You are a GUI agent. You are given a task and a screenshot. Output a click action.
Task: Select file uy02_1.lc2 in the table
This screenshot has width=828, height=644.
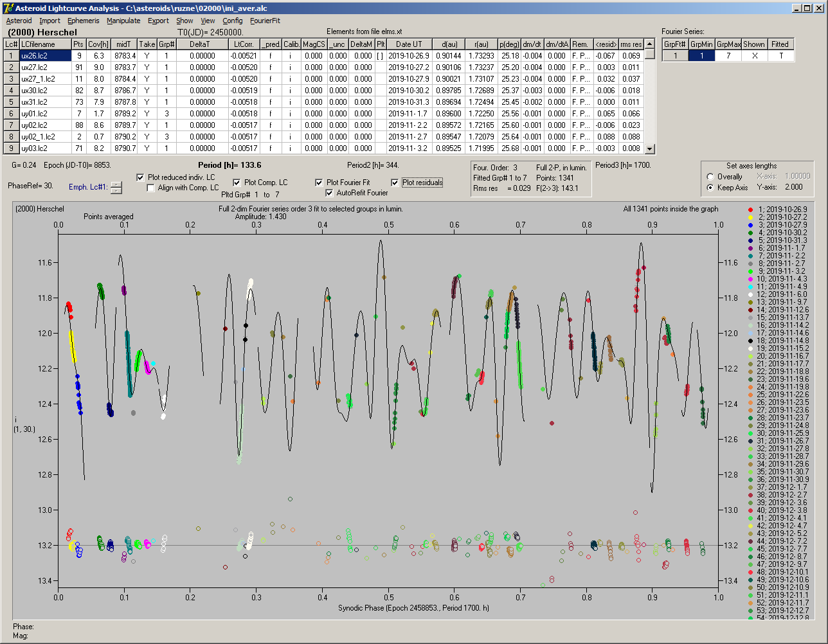[44, 137]
